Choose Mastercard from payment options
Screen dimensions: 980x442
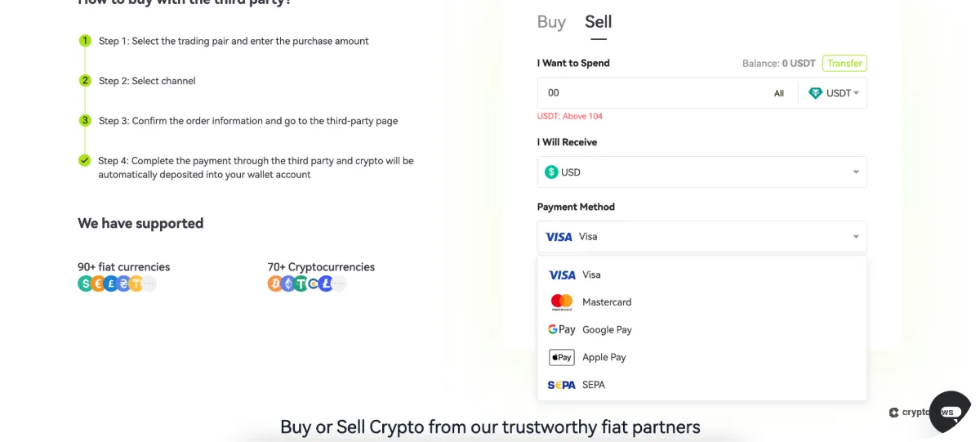pos(606,302)
